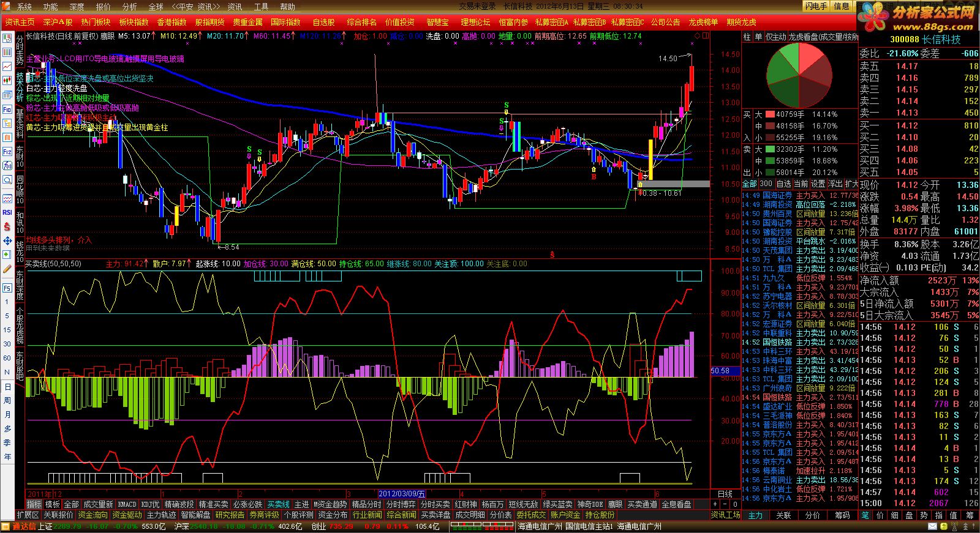The width and height of the screenshot is (980, 533).
Task: Click the yellow coin icon in status bar
Action: 944,526
